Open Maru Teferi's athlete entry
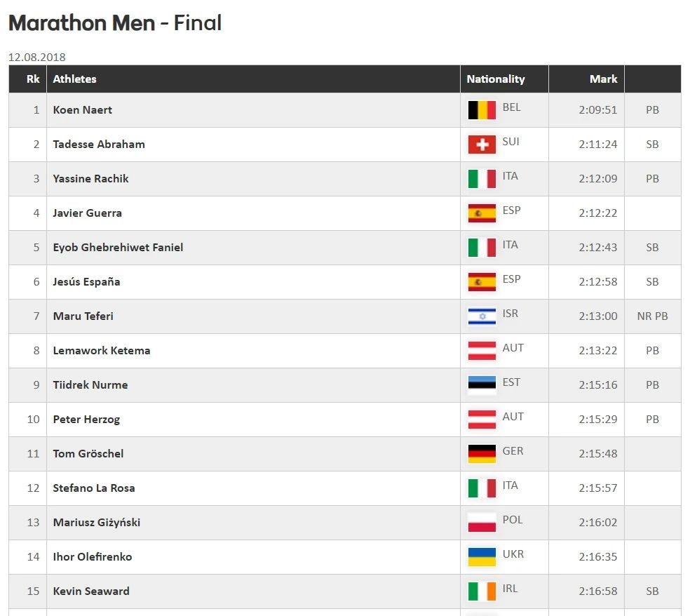The width and height of the screenshot is (690, 616). tap(83, 316)
